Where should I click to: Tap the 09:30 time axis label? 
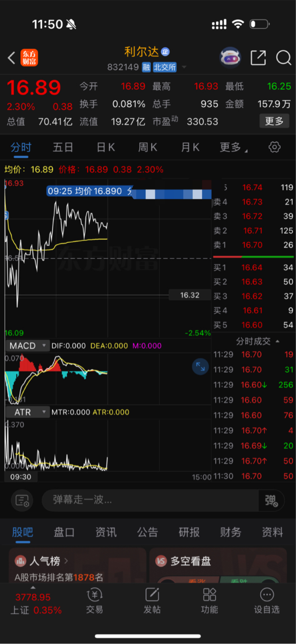21,477
